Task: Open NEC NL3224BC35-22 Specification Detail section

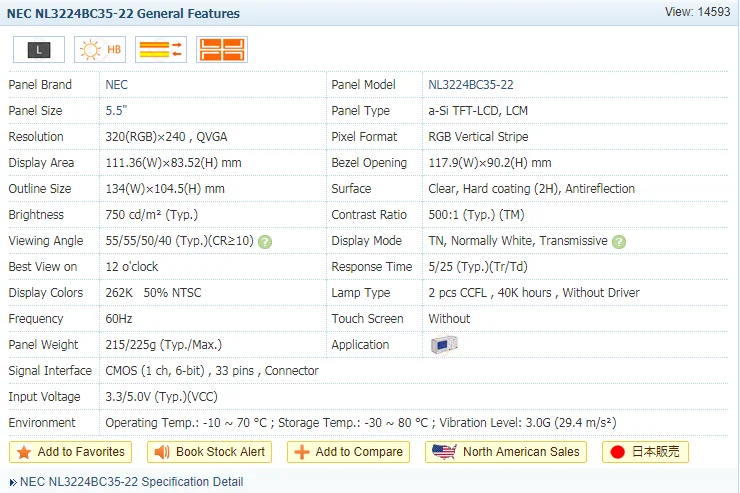Action: (x=131, y=482)
